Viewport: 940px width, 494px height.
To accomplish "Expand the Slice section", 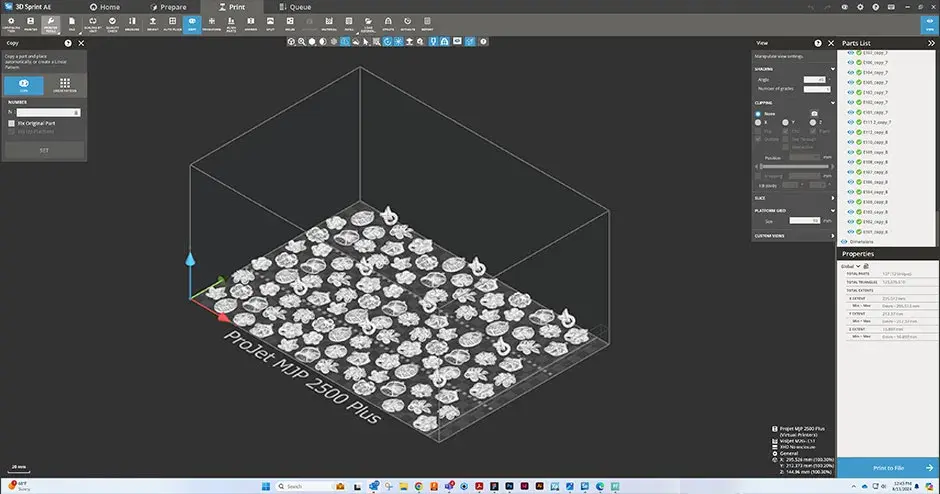I will (832, 198).
